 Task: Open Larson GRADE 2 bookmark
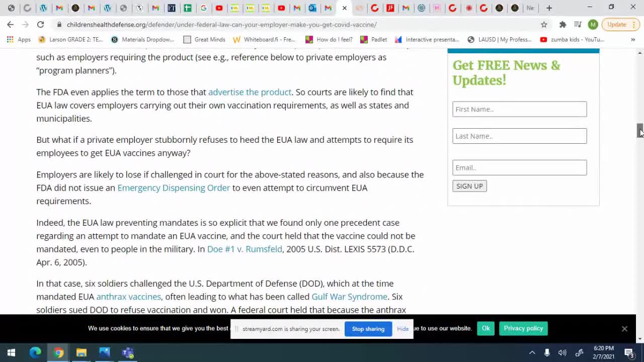point(71,39)
